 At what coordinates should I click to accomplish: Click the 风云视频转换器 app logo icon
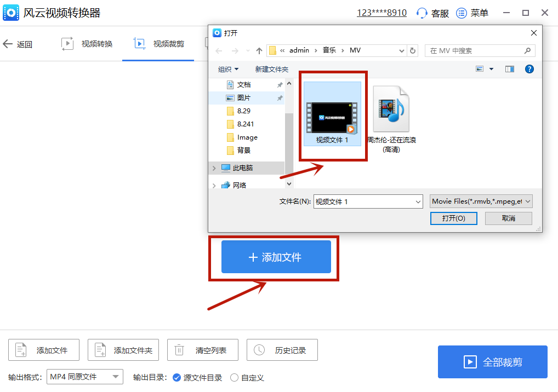click(x=10, y=13)
